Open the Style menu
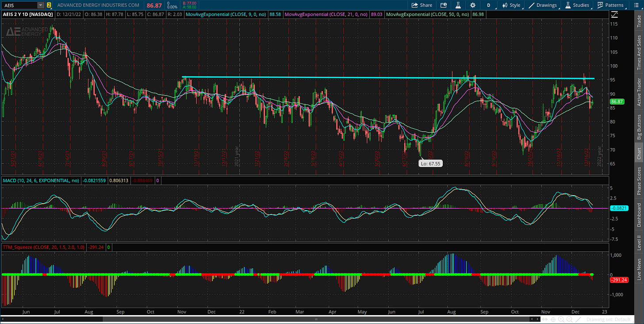This screenshot has width=644, height=324. tap(511, 5)
